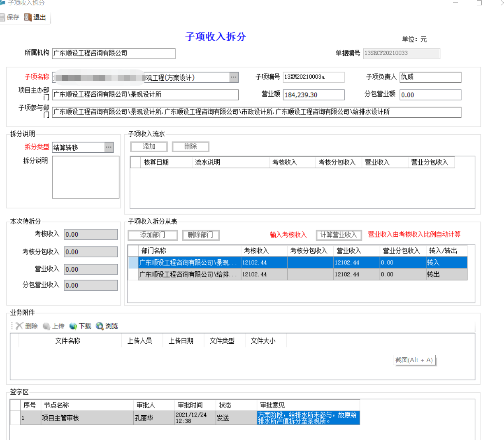
Task: Click the 删除部门 button
Action: tap(200, 235)
